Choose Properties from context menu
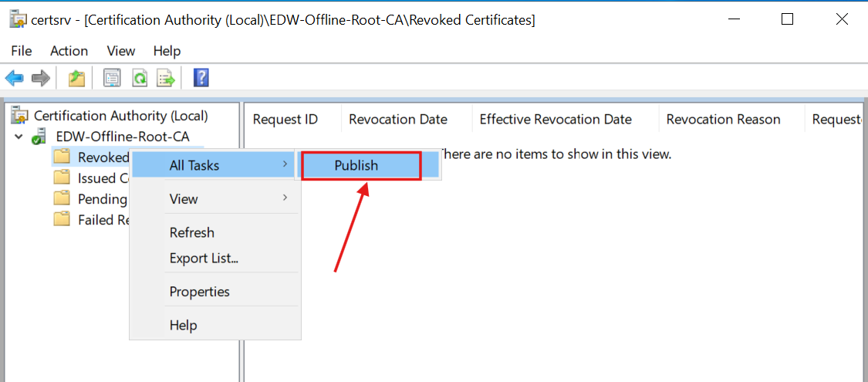 [x=215, y=291]
